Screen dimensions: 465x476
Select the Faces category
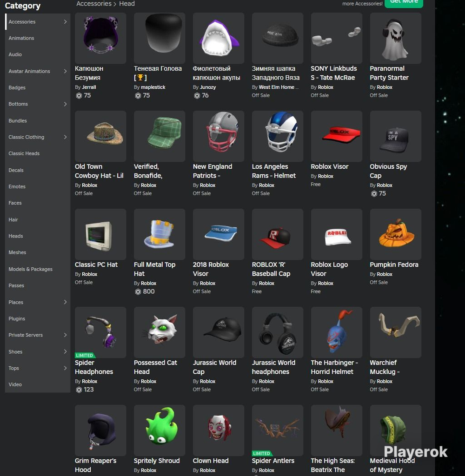tap(38, 203)
